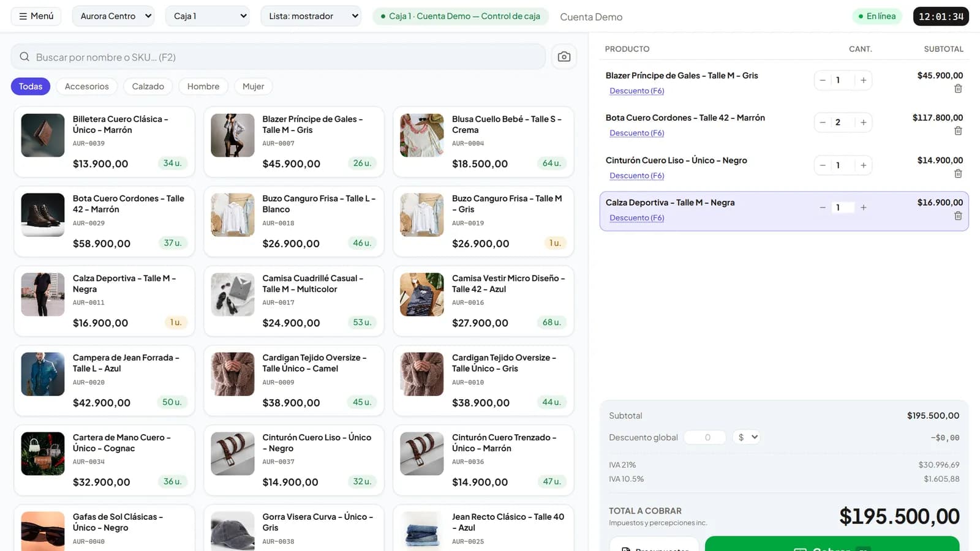
Task: Open the Caja 1 register dropdown
Action: (207, 16)
